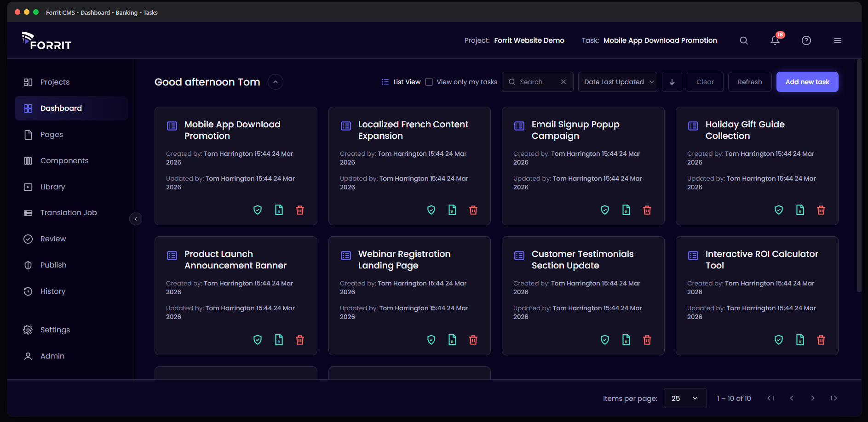868x422 pixels.
Task: Click the Clear button
Action: pos(705,82)
